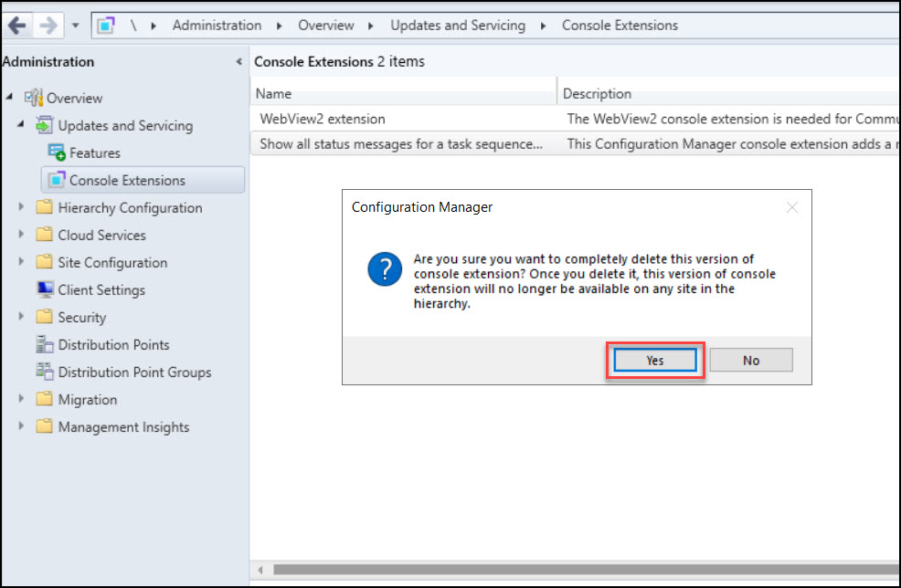The width and height of the screenshot is (901, 588).
Task: Collapse the Administration navigation pane
Action: point(239,61)
